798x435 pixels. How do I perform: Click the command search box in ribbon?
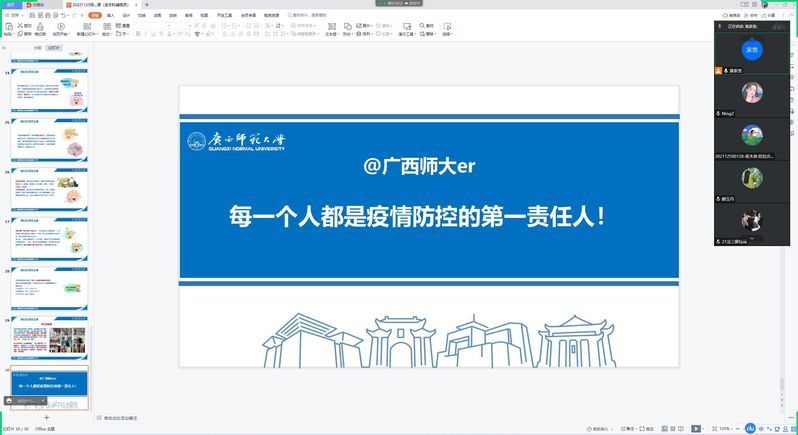click(x=307, y=15)
